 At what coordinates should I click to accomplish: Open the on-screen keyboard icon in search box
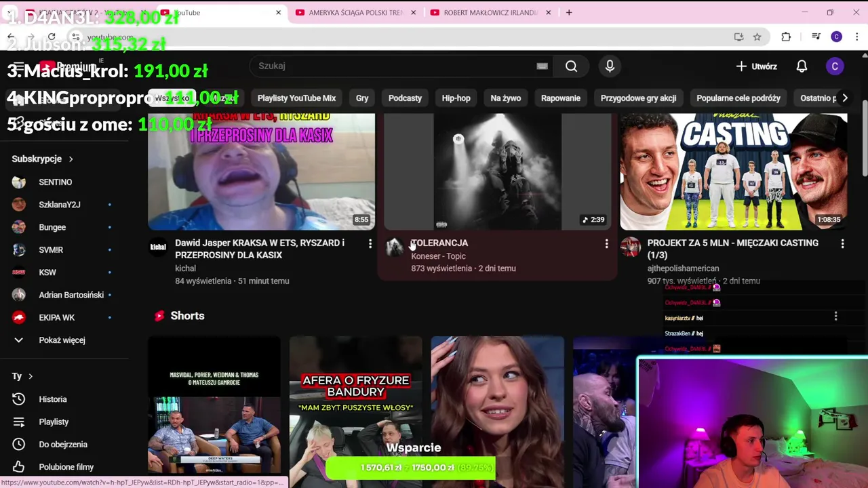542,66
